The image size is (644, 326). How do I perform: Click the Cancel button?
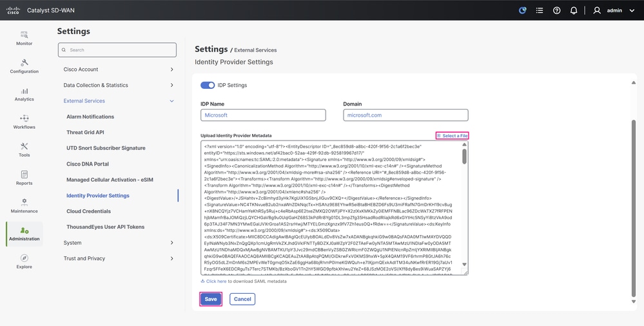coord(242,299)
